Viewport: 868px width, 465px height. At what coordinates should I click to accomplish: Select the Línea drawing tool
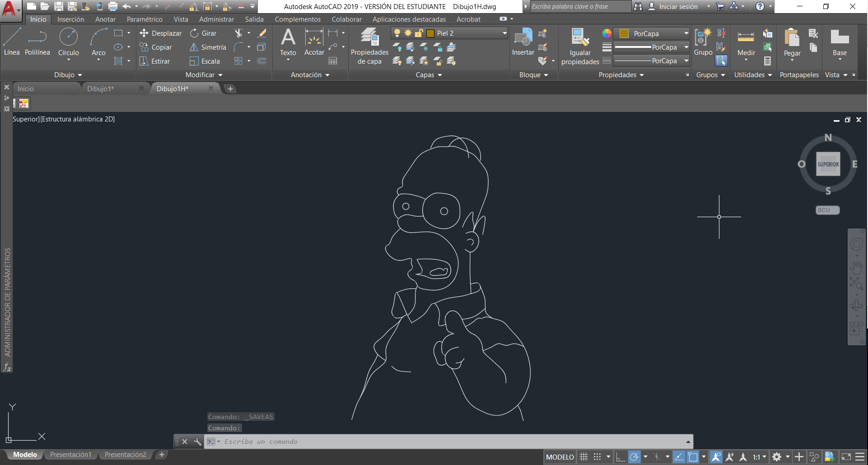[12, 42]
